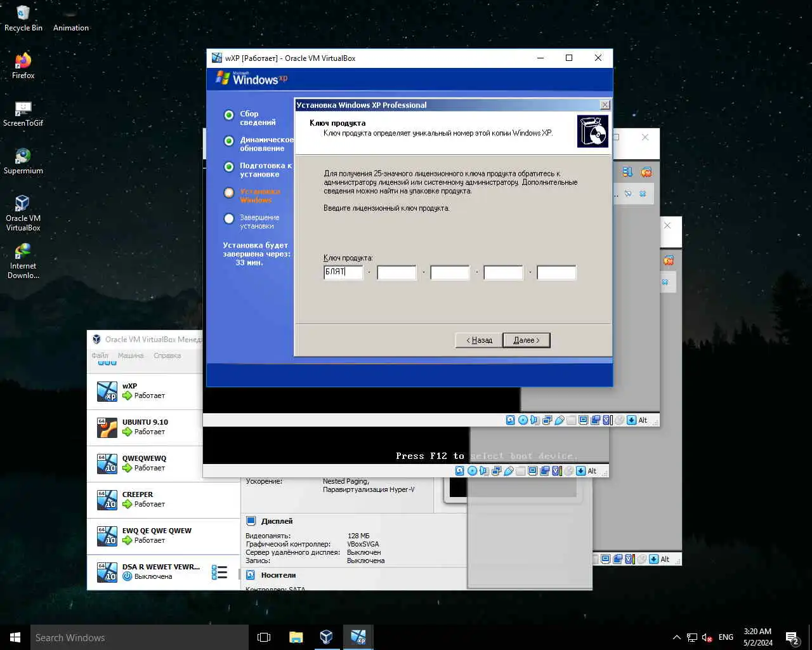Open the notification center icon
This screenshot has height=650, width=812.
point(792,637)
